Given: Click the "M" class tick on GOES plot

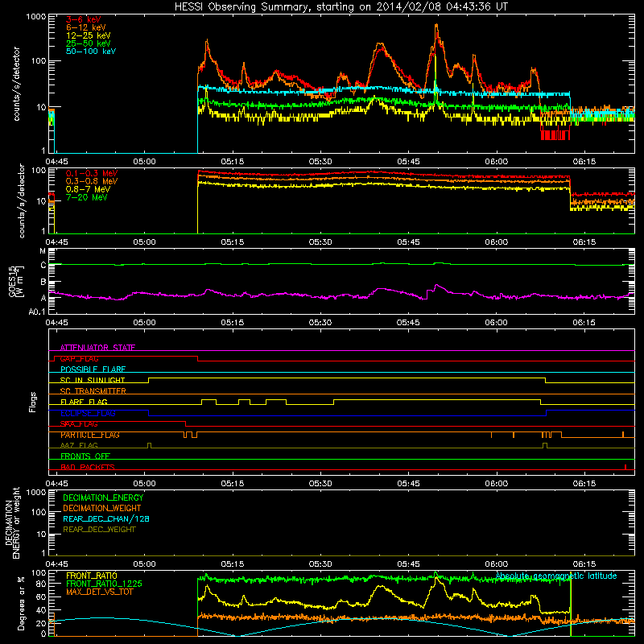Looking at the screenshot, I should pos(43,251).
